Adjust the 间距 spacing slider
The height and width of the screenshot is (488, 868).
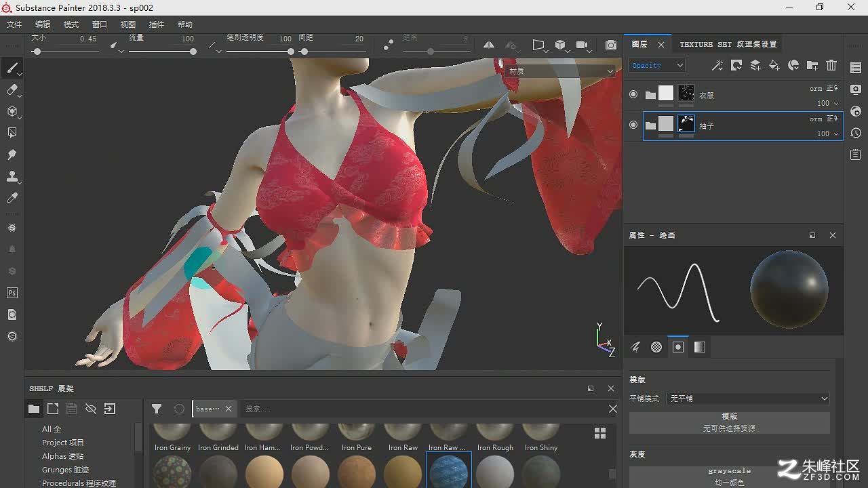332,52
